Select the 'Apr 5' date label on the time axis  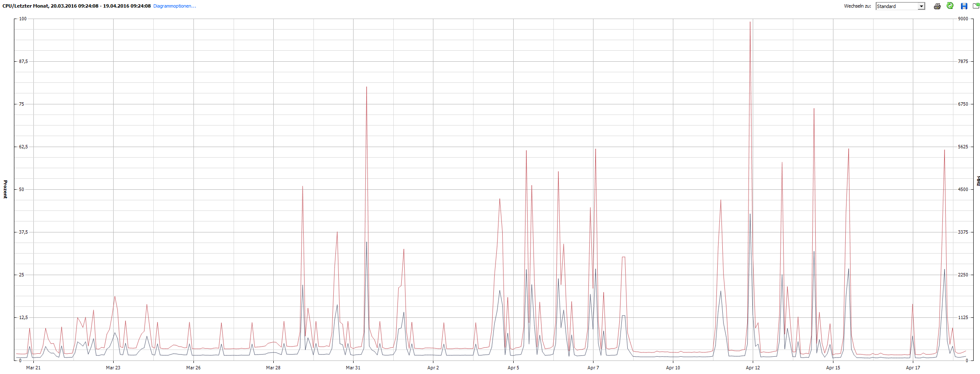[x=513, y=368]
